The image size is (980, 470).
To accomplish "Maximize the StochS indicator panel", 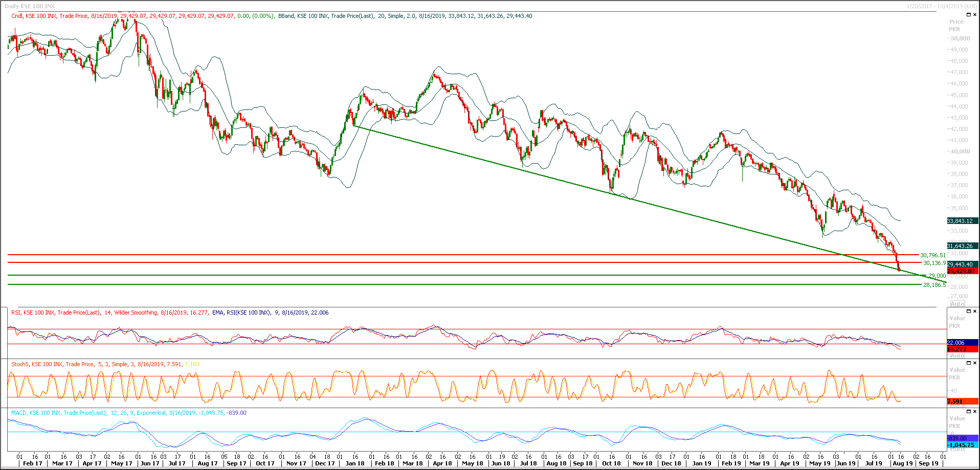I will click(x=968, y=363).
